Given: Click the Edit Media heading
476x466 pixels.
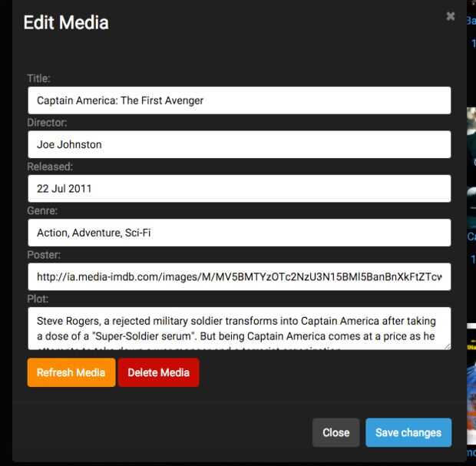Looking at the screenshot, I should click(x=66, y=22).
